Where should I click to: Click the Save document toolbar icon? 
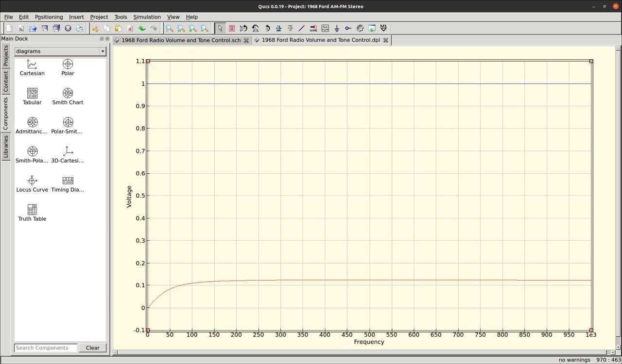point(45,29)
